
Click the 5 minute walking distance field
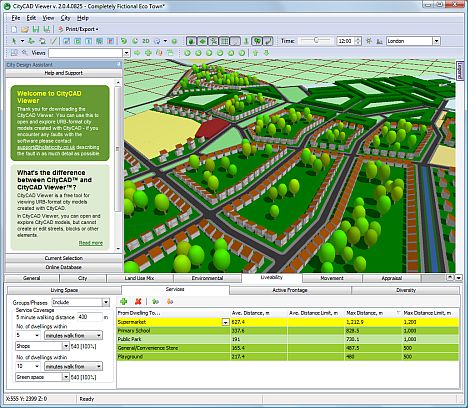tap(89, 317)
